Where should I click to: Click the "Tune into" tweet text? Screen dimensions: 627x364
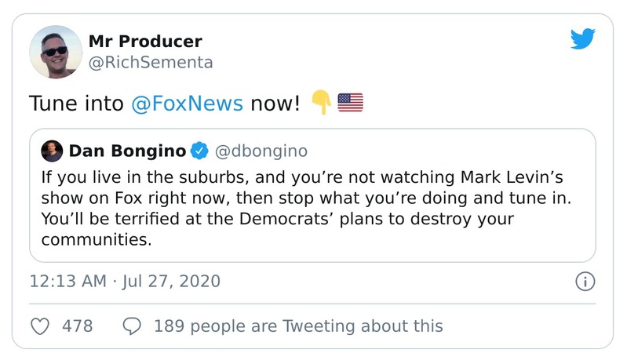pyautogui.click(x=75, y=104)
